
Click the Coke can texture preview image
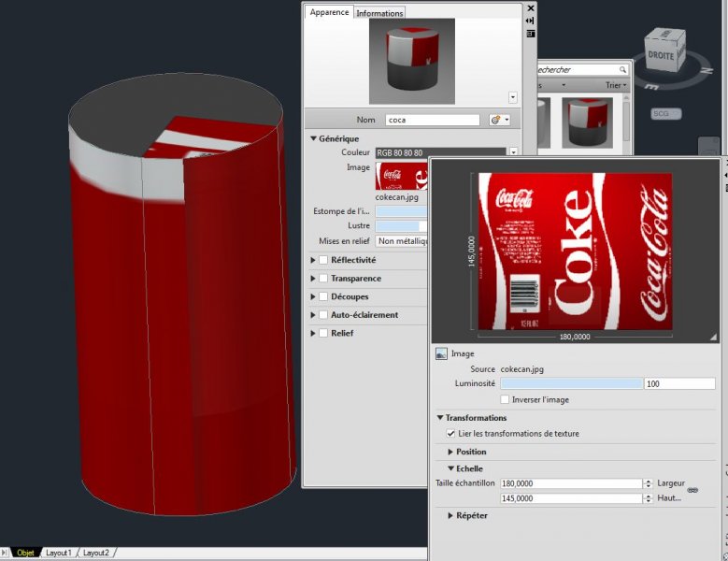pyautogui.click(x=576, y=252)
